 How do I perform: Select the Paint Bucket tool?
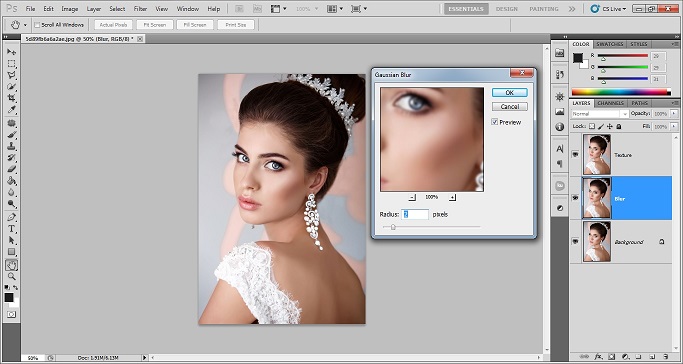pos(11,180)
